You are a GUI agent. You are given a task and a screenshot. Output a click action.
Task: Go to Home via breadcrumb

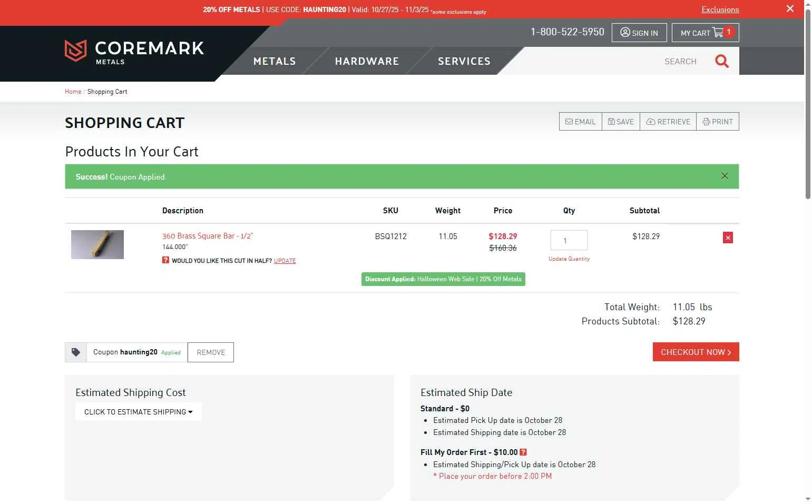tap(73, 92)
